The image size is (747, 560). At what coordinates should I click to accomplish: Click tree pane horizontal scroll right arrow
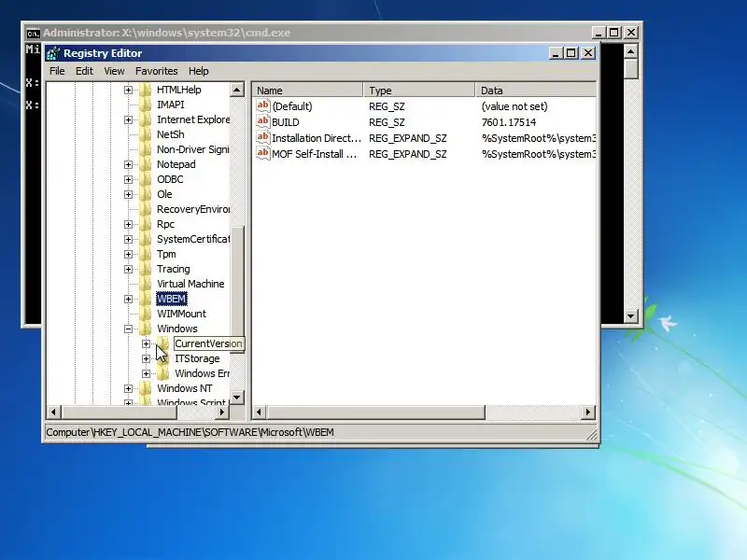point(222,412)
